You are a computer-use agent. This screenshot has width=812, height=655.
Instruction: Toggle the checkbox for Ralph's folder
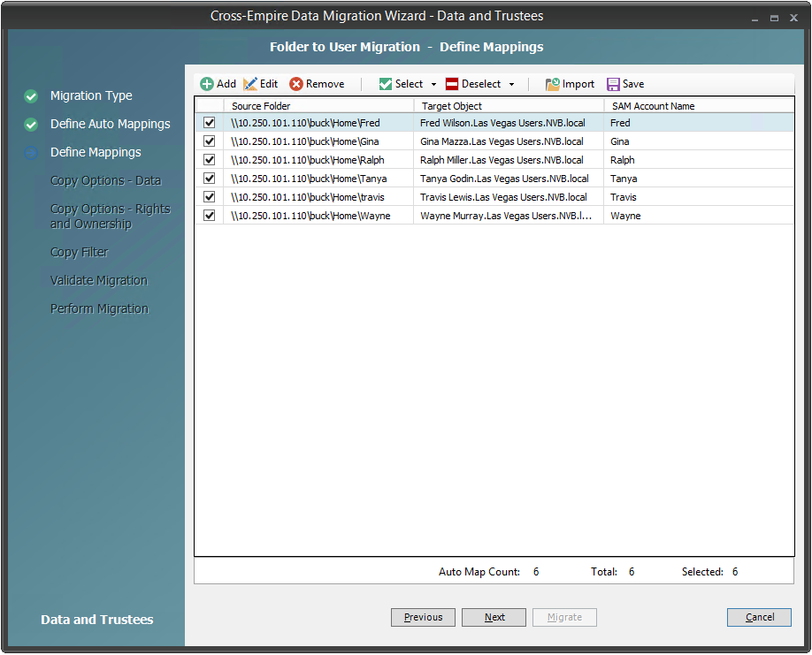click(x=210, y=160)
